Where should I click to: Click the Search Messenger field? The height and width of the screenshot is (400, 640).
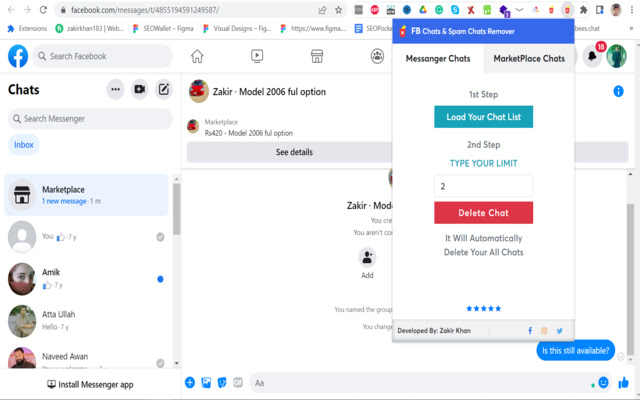[x=90, y=119]
